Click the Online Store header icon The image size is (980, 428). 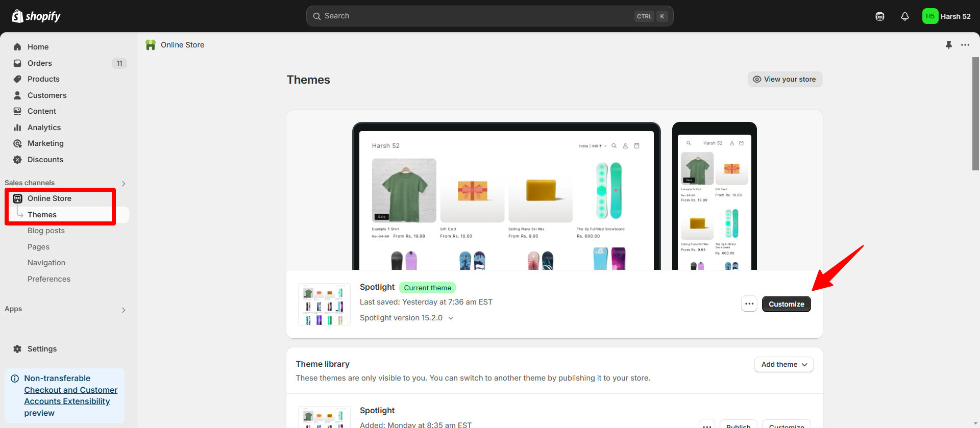pos(151,45)
